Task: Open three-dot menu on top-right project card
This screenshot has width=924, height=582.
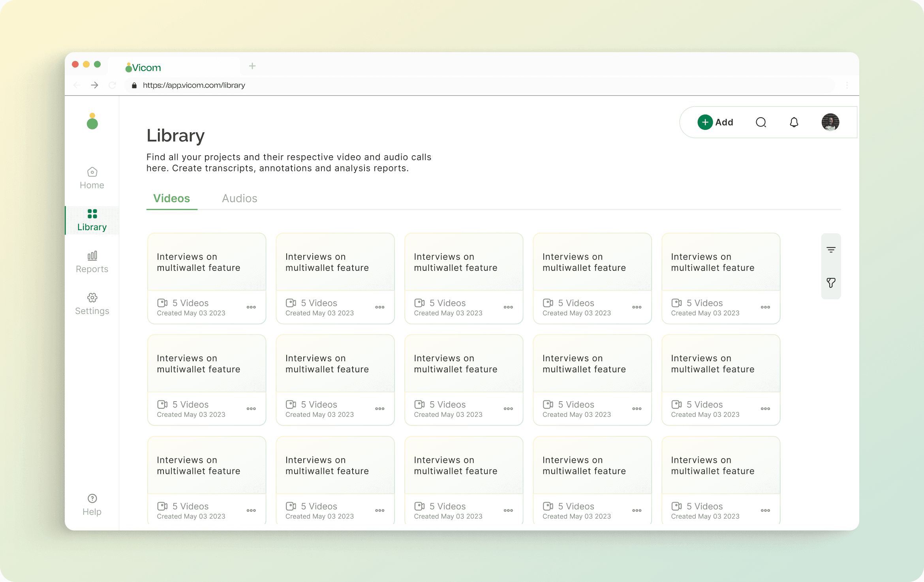Action: click(765, 307)
